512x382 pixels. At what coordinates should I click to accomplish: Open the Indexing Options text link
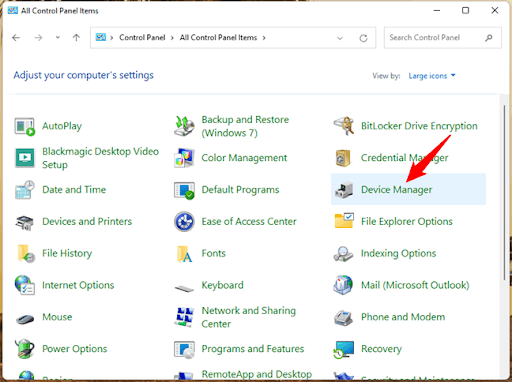(x=398, y=253)
